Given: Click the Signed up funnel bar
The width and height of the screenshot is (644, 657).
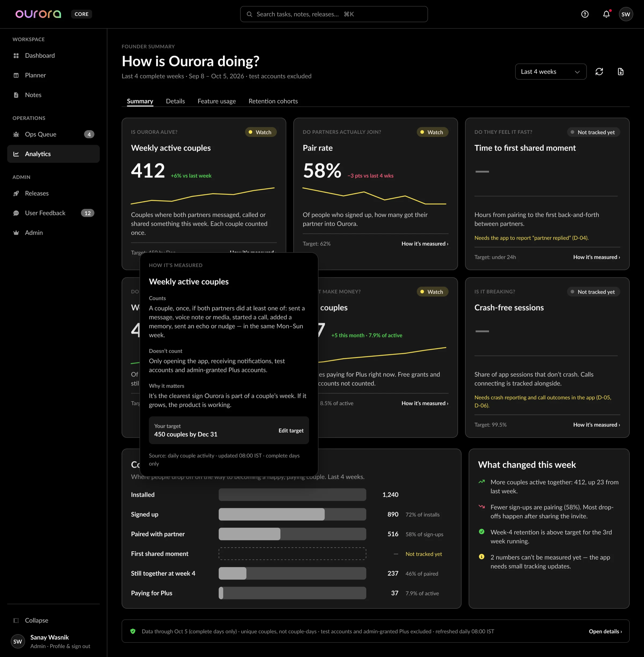Looking at the screenshot, I should pos(292,514).
